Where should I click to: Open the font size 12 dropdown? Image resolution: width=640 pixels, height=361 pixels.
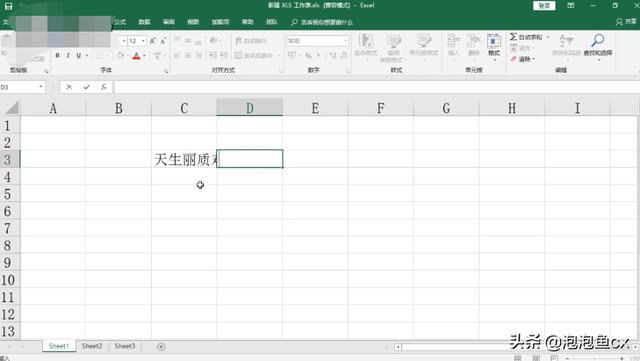(143, 41)
